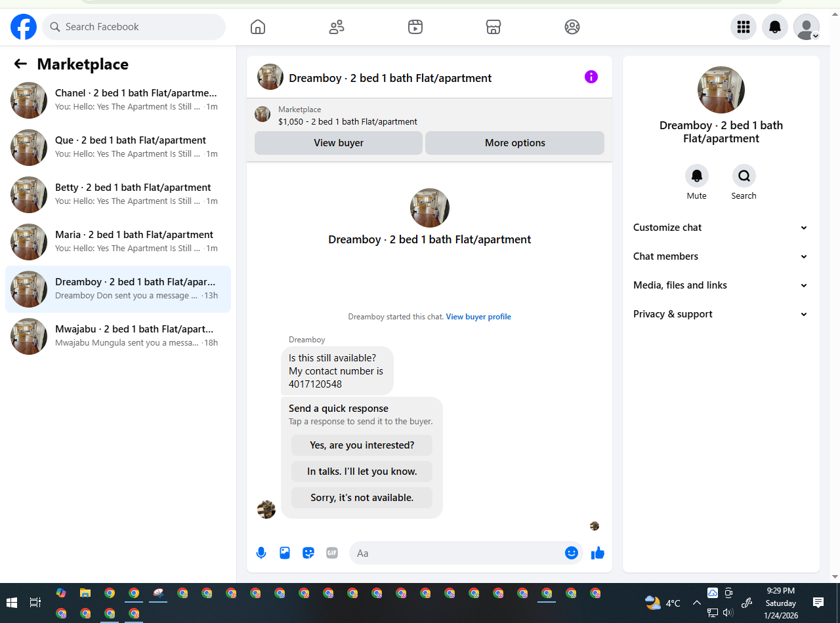Open the Betty apartment conversation

point(118,195)
